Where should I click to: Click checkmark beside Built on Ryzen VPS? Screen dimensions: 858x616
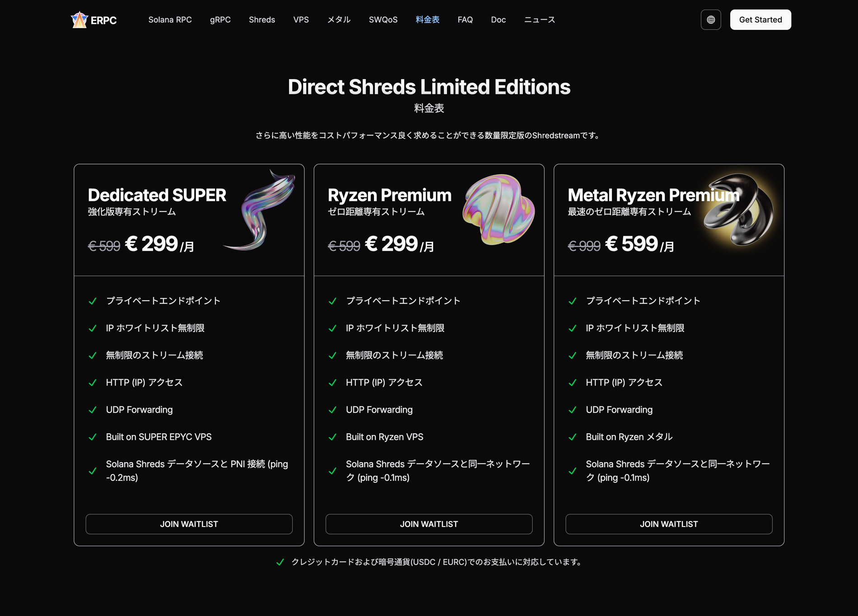[x=332, y=437]
